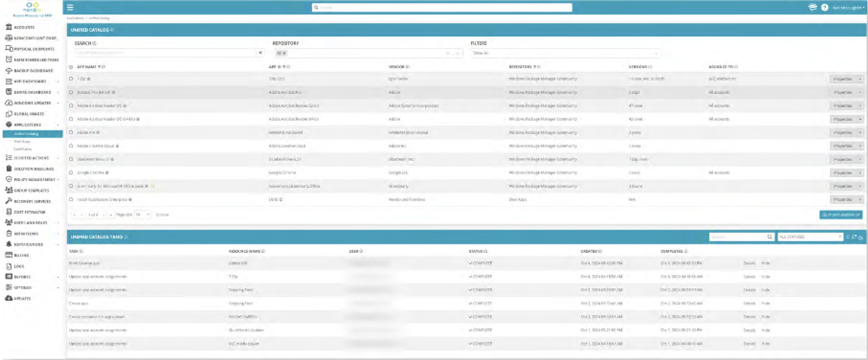Select the Adobe Creative Cloud row checkbox

tap(71, 146)
